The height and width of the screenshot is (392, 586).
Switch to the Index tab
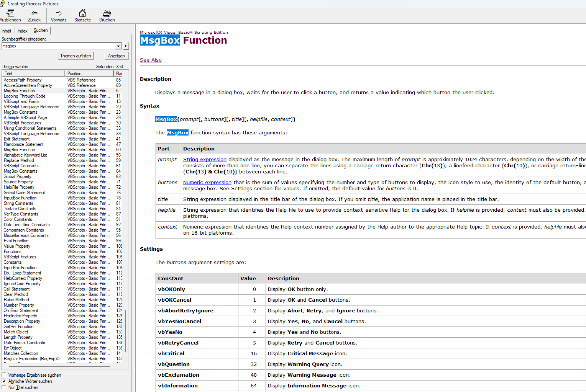(x=23, y=31)
